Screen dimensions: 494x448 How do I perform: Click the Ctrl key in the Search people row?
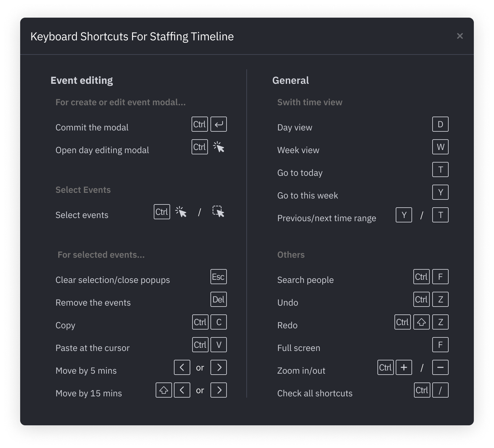tap(422, 277)
